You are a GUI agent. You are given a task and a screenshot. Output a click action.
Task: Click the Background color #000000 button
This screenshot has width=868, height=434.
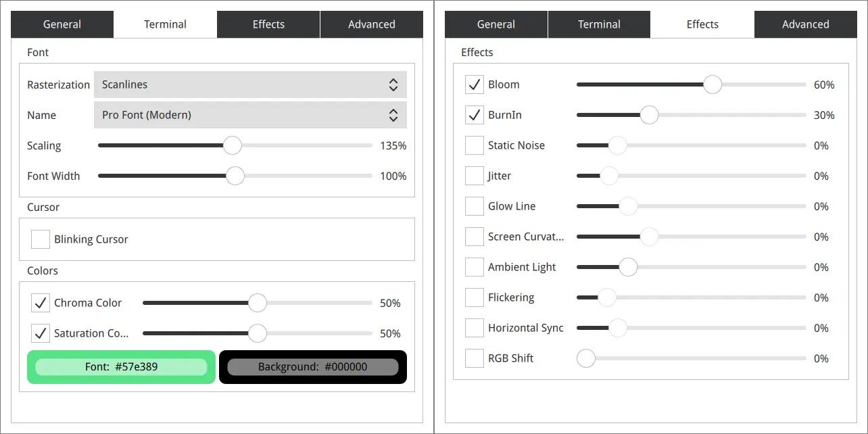click(313, 367)
